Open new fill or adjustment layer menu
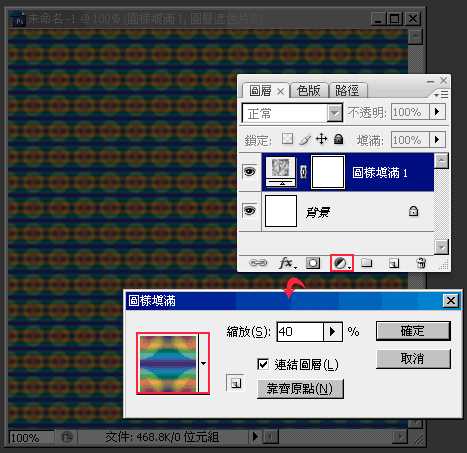 tap(342, 264)
